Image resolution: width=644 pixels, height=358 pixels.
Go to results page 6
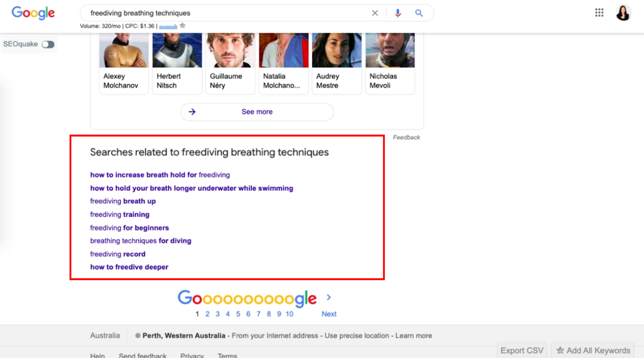coord(248,314)
